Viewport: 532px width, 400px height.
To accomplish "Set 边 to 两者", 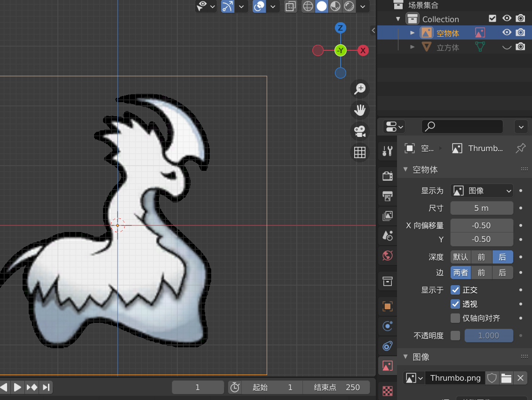I will click(461, 272).
